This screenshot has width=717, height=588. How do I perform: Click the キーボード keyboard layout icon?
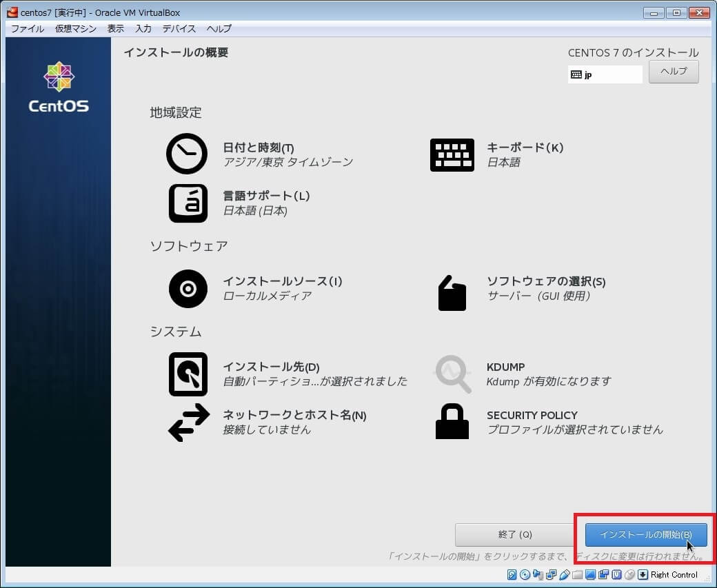452,154
